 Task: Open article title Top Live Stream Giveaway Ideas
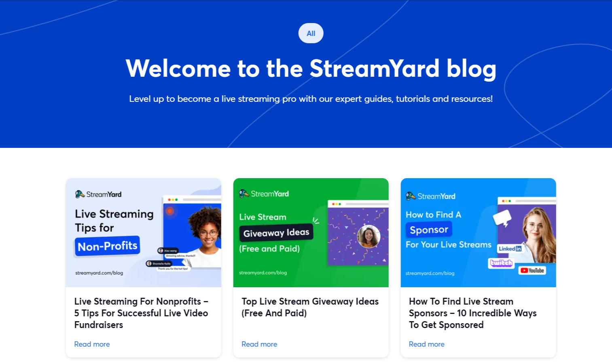[310, 307]
